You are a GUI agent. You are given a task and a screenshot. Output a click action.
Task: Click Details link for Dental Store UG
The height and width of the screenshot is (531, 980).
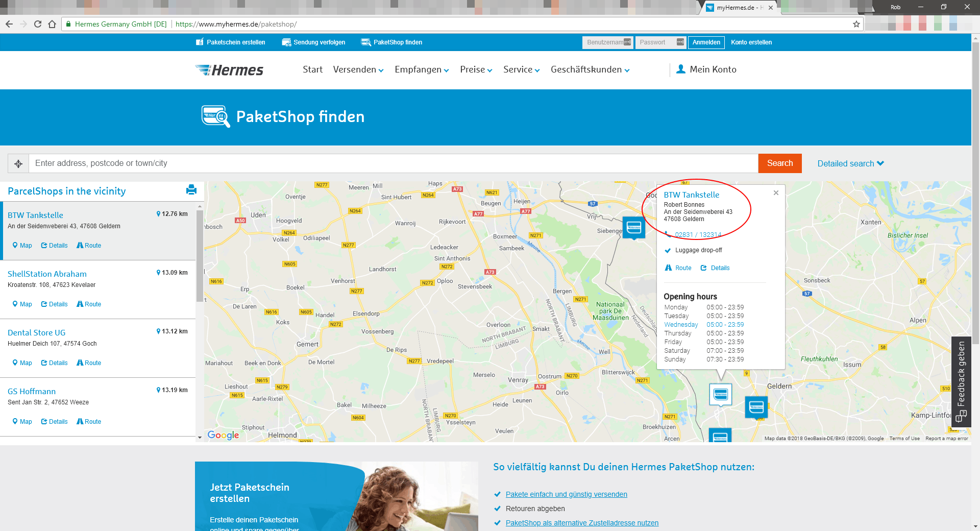tap(58, 363)
